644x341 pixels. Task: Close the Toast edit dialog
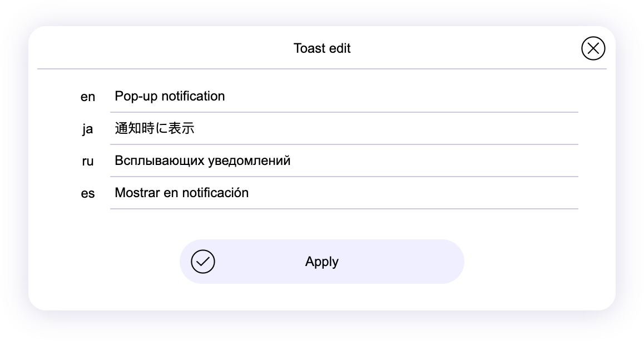coord(593,48)
